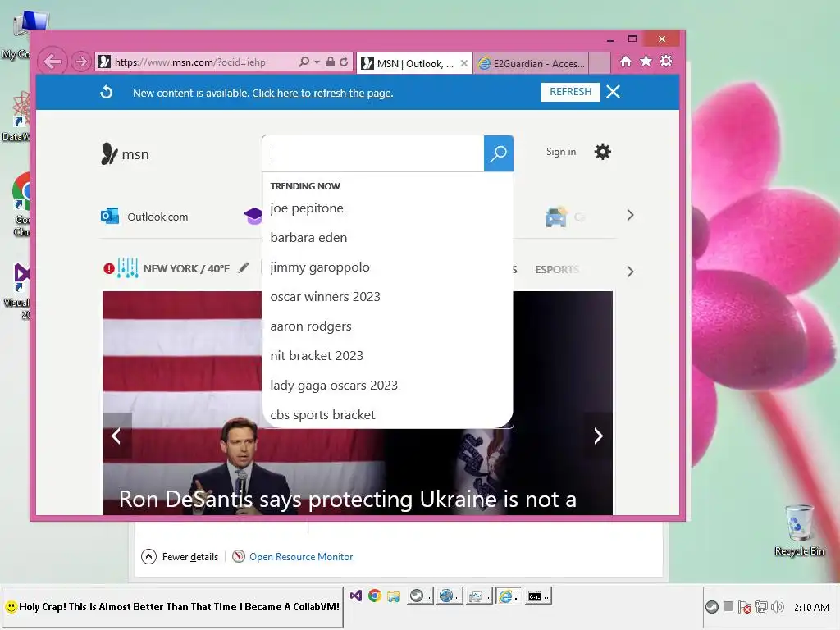Click the Internet Explorer Home icon

click(626, 62)
